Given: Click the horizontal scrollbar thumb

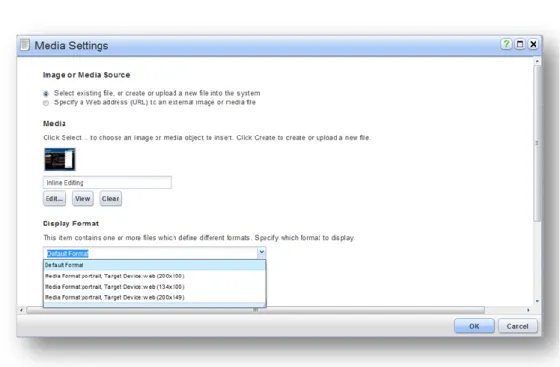Looking at the screenshot, I should (255, 310).
